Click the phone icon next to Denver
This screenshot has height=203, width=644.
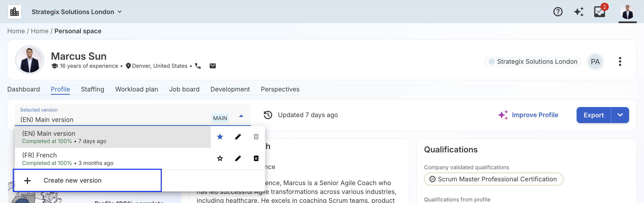198,66
